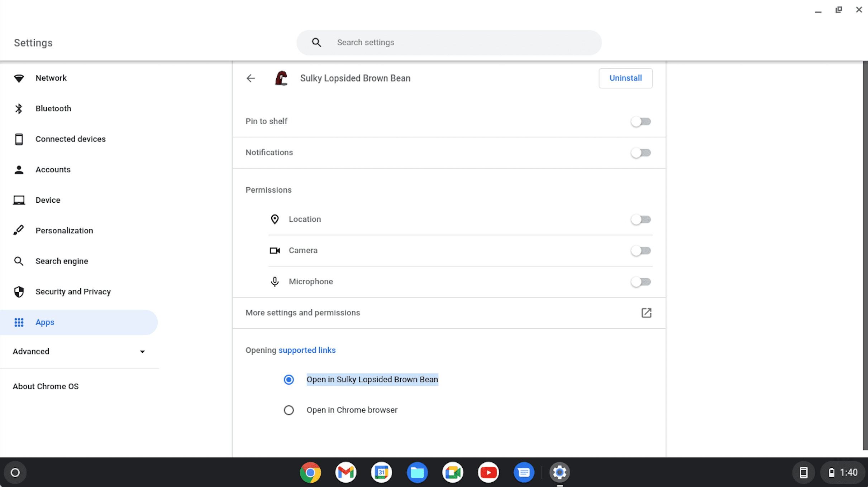Click supported links hyperlink

click(307, 350)
